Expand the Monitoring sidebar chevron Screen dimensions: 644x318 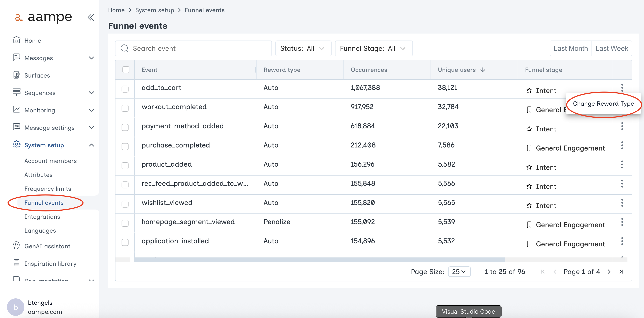[92, 110]
